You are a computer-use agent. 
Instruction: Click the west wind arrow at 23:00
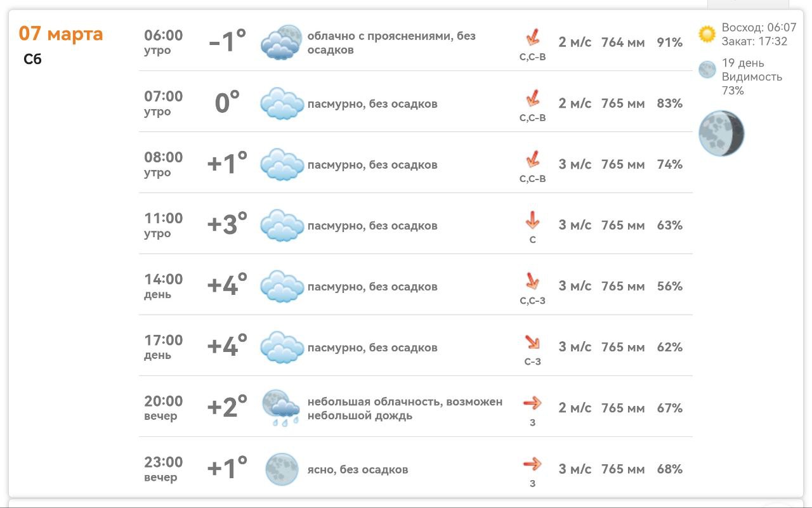pos(532,464)
